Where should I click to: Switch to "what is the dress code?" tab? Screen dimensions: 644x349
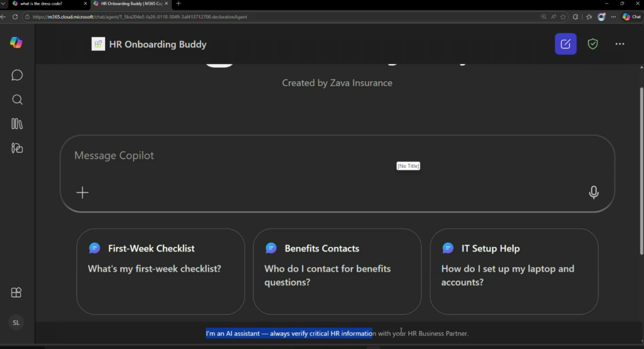tap(47, 4)
